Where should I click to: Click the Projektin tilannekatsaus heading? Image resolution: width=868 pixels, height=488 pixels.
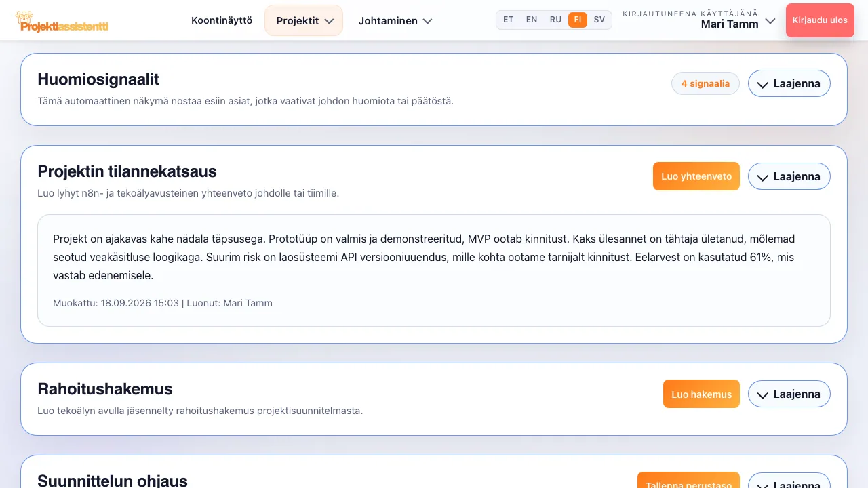tap(127, 171)
